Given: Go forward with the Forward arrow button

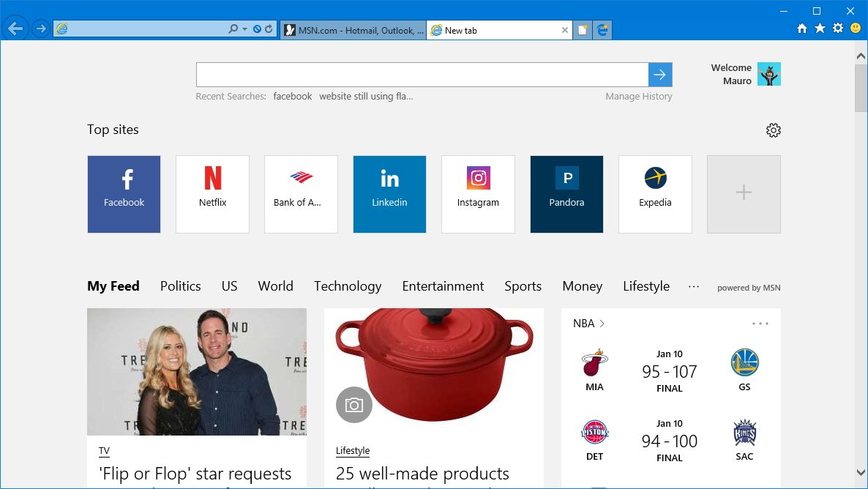Looking at the screenshot, I should 40,29.
